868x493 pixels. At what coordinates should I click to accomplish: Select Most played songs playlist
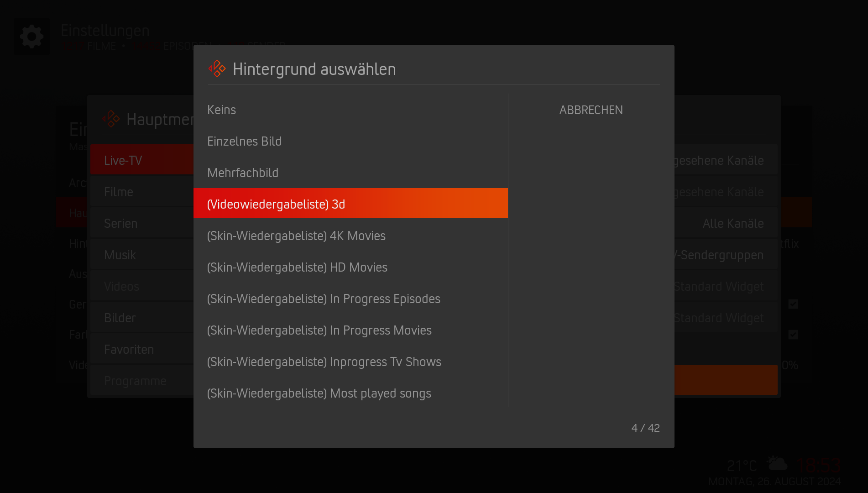pyautogui.click(x=350, y=393)
